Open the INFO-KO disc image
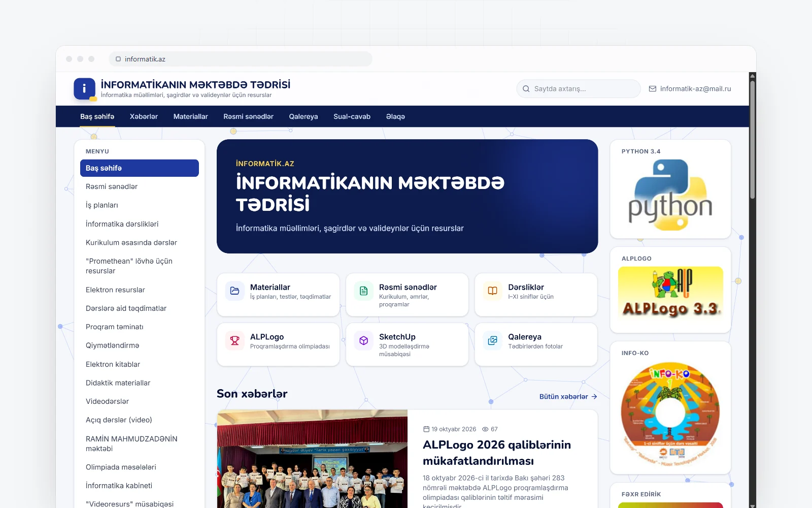Viewport: 812px width, 508px height. click(670, 415)
